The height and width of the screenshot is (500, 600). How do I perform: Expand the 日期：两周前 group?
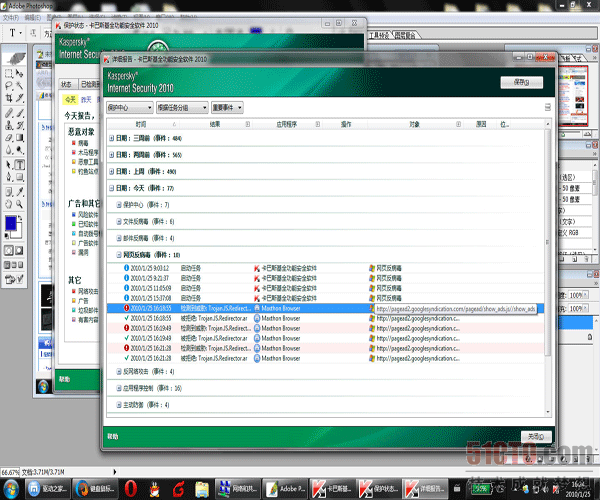pos(111,155)
